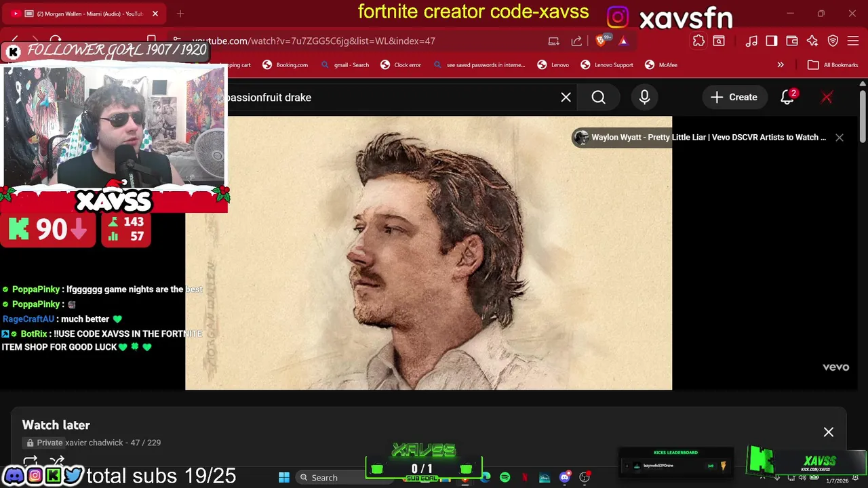Click the install app icon in address bar
Image resolution: width=868 pixels, height=488 pixels.
[553, 41]
